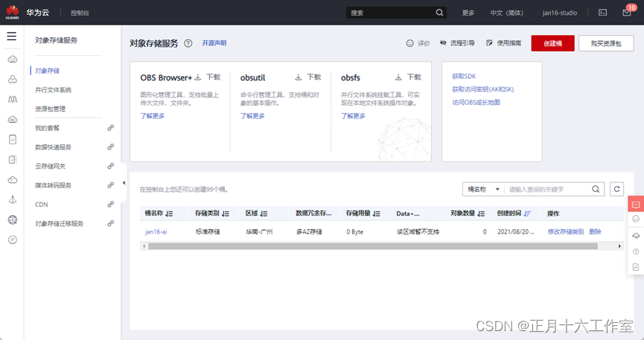Select 资源包管理 in sidebar
Image resolution: width=644 pixels, height=340 pixels.
(x=50, y=109)
